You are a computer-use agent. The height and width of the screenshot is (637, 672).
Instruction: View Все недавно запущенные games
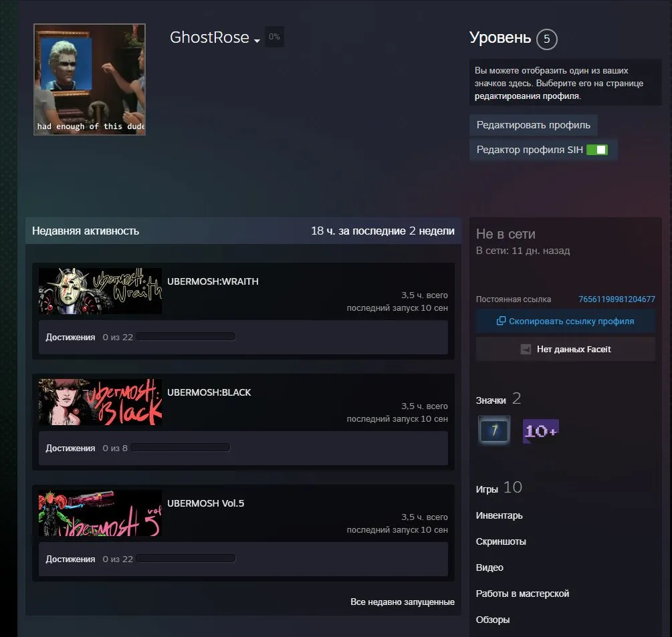click(x=403, y=602)
